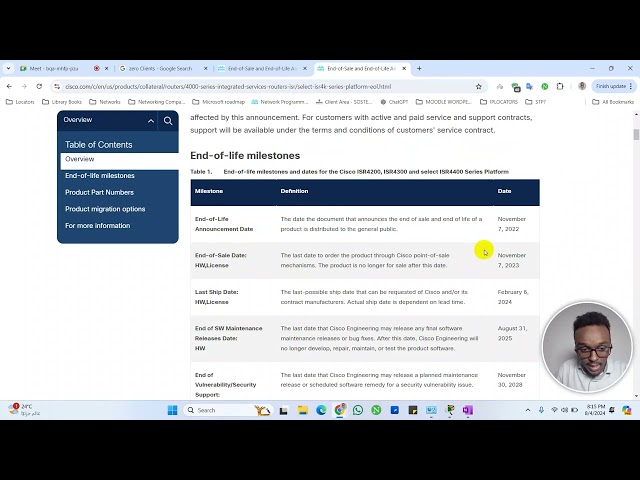Open OneNote from the taskbar

click(x=468, y=410)
